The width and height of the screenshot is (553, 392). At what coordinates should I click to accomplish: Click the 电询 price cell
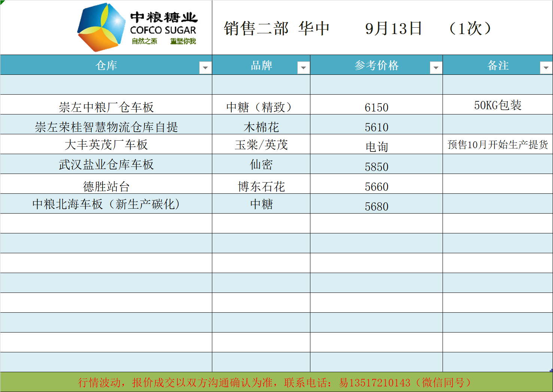376,146
